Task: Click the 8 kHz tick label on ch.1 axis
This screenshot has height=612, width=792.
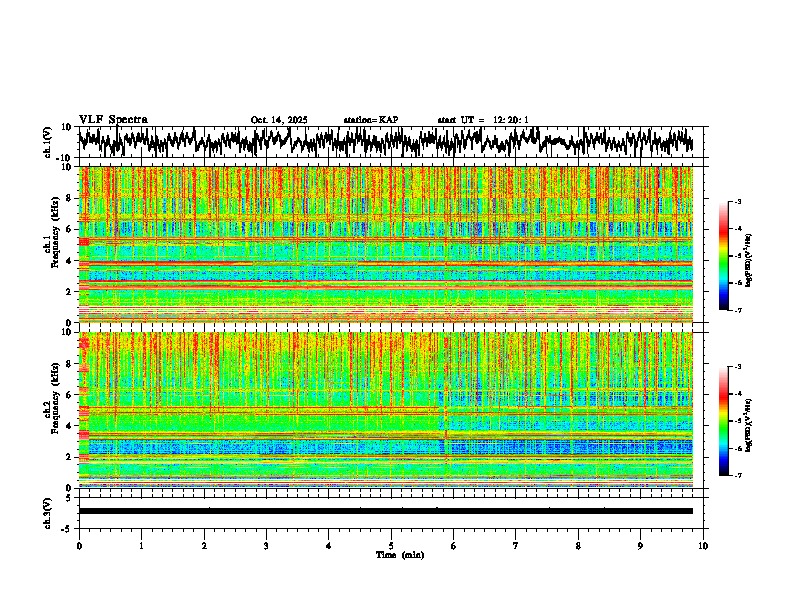Action: 70,198
